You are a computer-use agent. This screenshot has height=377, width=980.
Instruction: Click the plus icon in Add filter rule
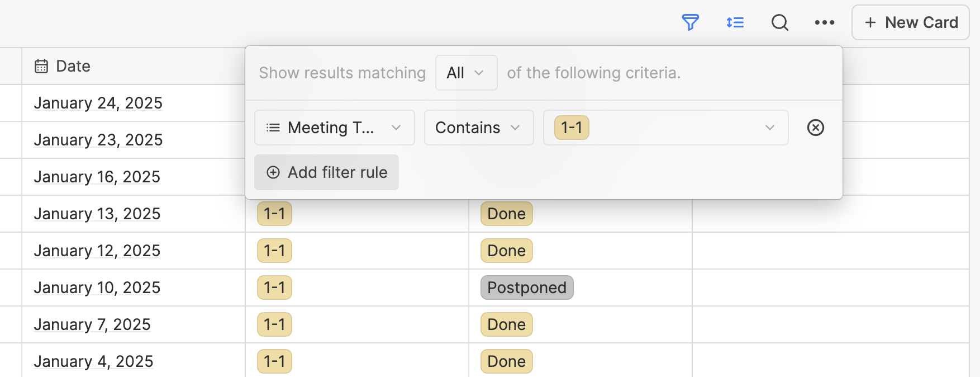click(273, 172)
